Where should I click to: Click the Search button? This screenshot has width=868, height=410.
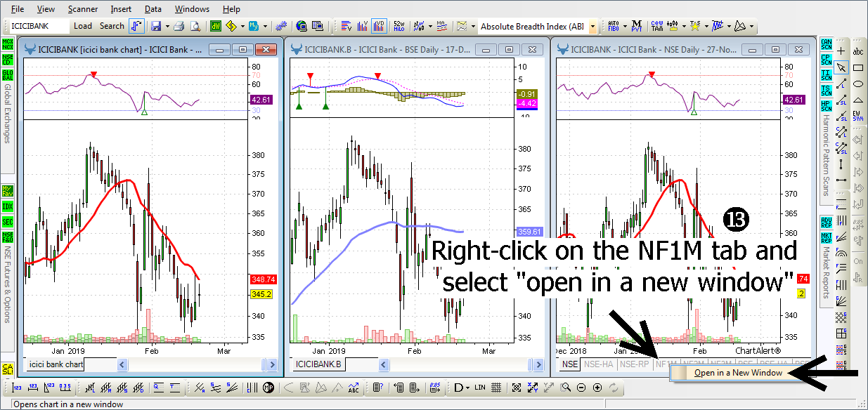pos(112,26)
